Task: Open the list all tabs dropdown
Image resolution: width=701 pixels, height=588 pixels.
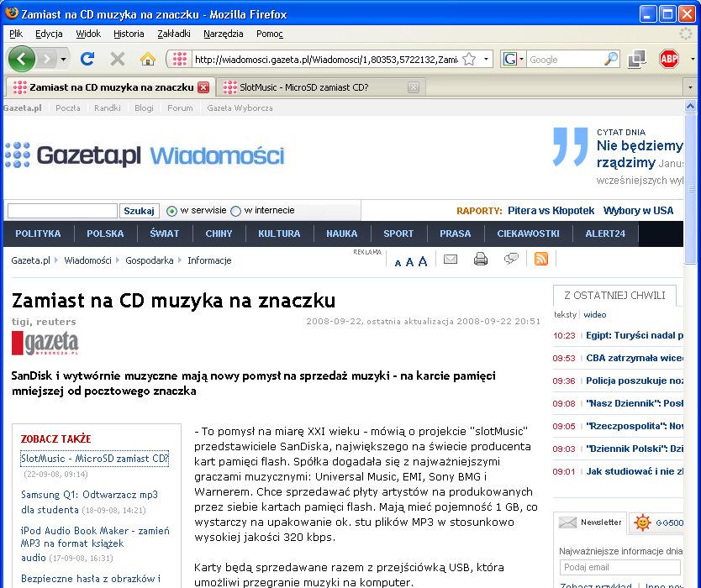Action: (690, 87)
